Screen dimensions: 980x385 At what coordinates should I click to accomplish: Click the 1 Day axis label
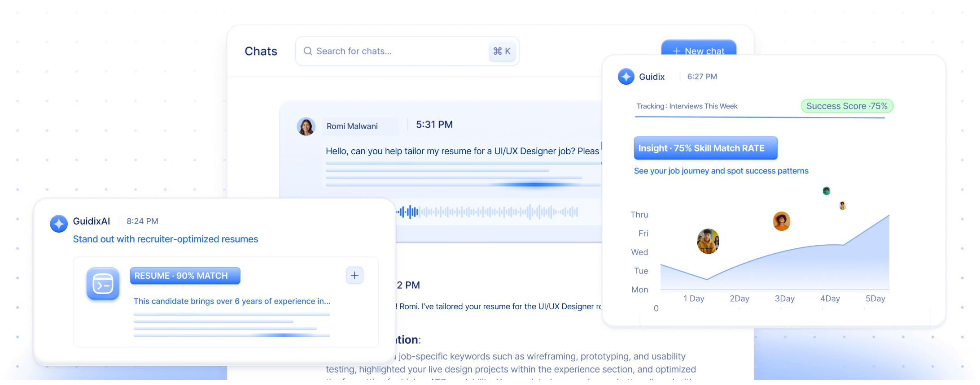coord(694,298)
